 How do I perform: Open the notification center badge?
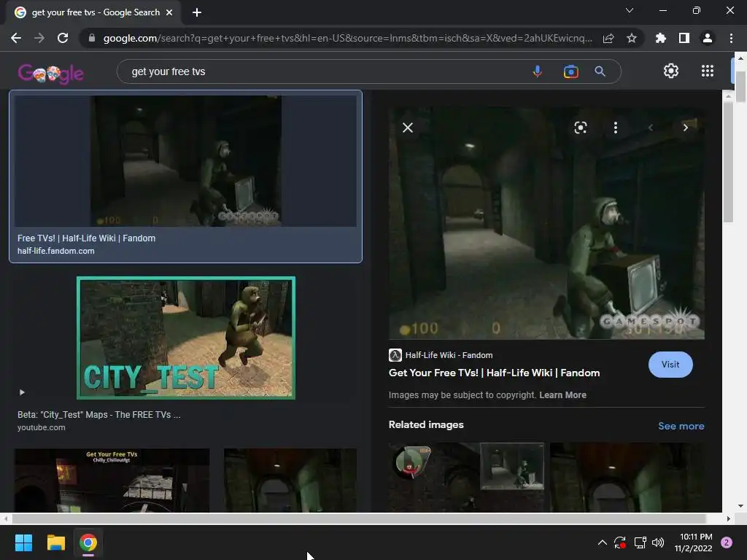[x=727, y=542]
